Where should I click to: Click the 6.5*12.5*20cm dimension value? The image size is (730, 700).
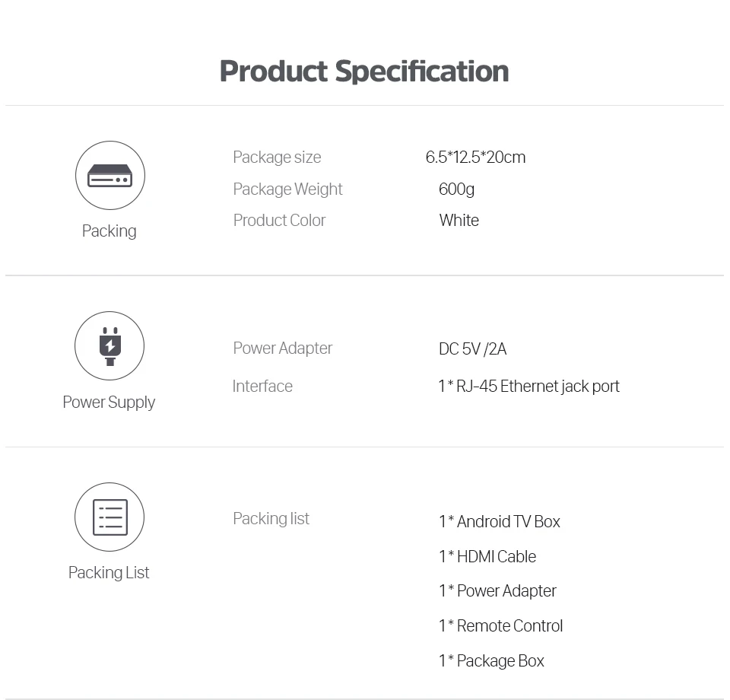pyautogui.click(x=475, y=157)
